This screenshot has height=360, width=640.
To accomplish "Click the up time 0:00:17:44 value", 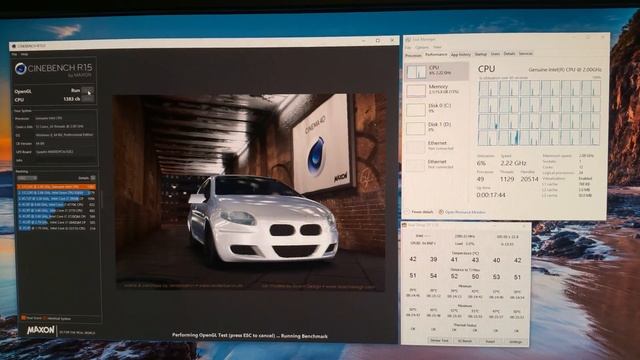I will [x=491, y=195].
